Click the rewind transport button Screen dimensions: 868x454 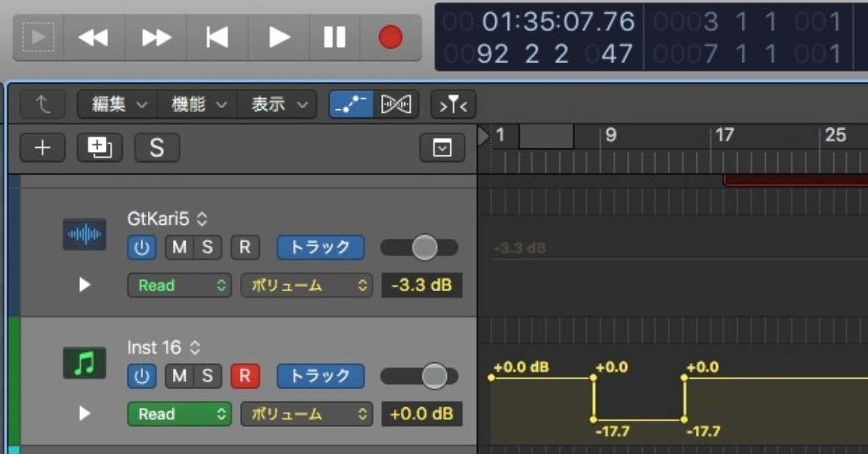coord(94,37)
